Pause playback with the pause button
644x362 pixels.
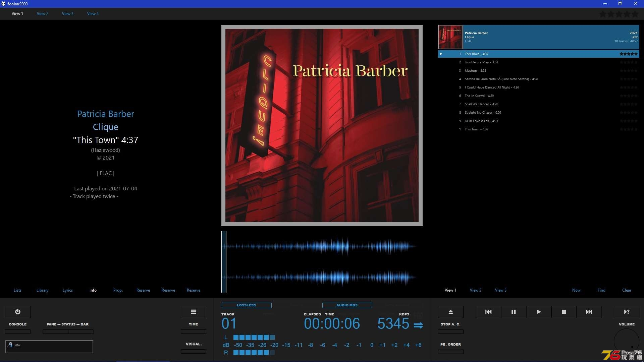pos(514,312)
